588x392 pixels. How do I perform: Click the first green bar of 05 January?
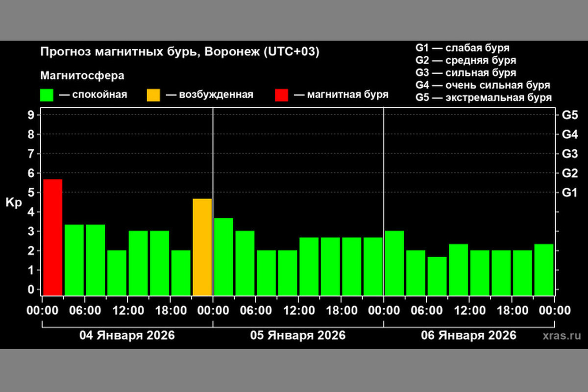223,256
